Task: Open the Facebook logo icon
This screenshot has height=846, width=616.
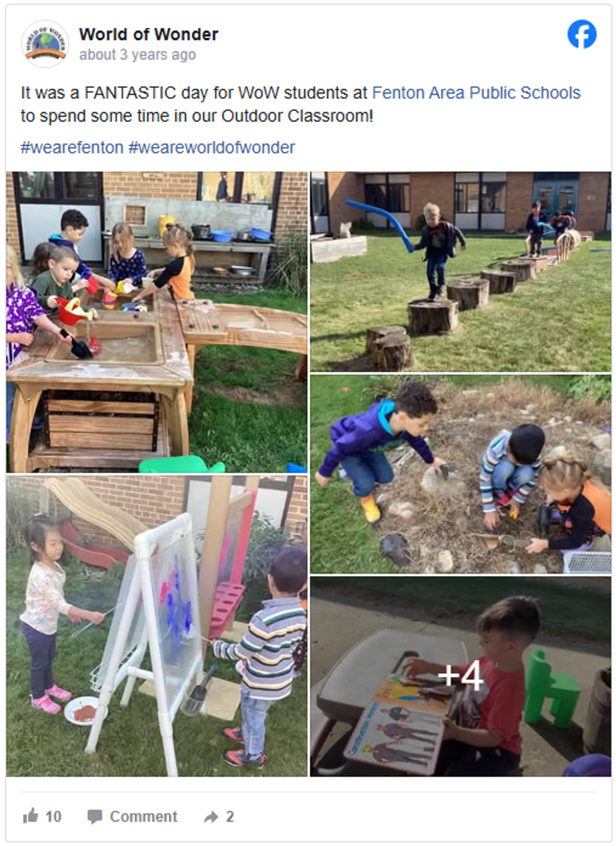Action: point(581,34)
